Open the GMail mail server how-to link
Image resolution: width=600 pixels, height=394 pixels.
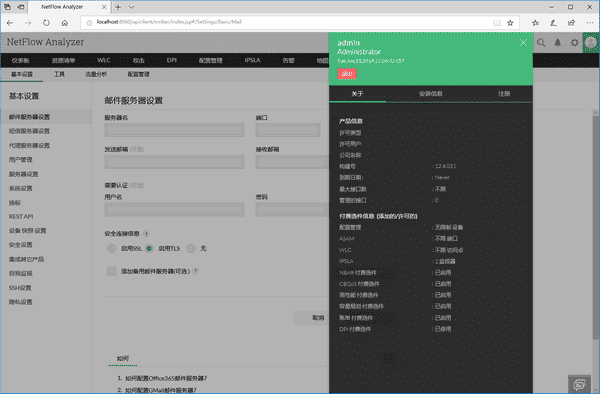161,390
